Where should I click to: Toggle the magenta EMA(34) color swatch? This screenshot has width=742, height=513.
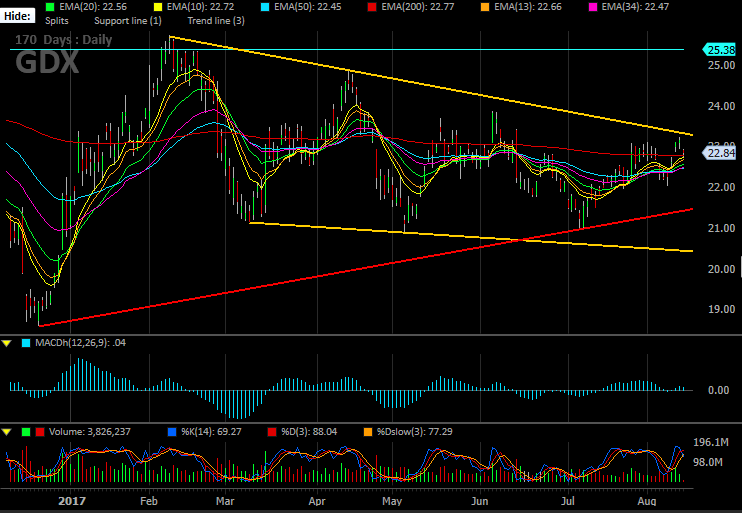click(592, 7)
